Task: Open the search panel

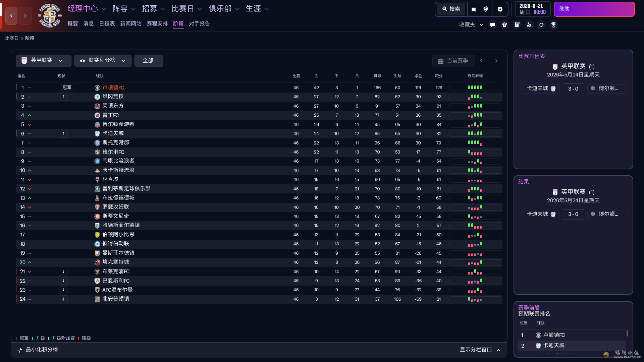Action: pos(451,9)
